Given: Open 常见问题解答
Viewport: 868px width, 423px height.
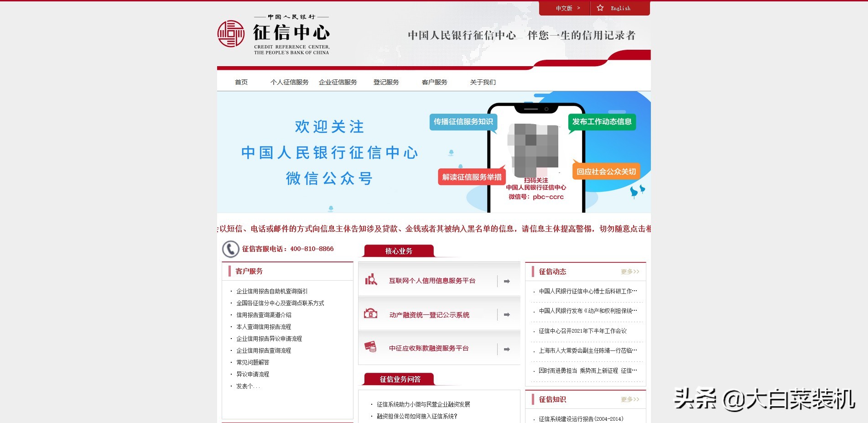Looking at the screenshot, I should coord(253,362).
